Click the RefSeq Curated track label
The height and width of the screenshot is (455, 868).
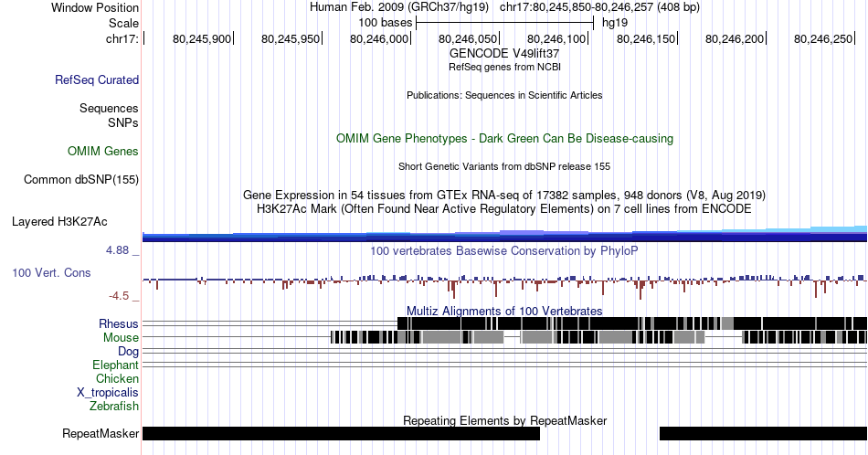pyautogui.click(x=96, y=79)
